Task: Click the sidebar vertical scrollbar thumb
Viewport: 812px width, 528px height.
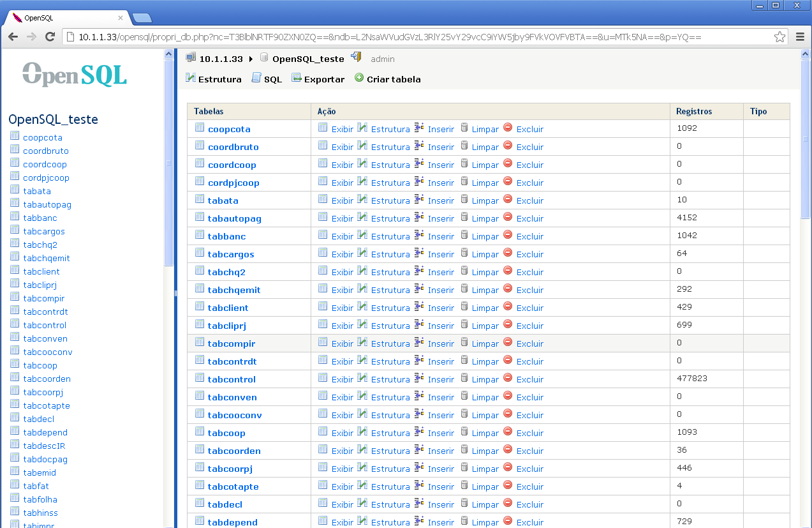Action: (168, 163)
